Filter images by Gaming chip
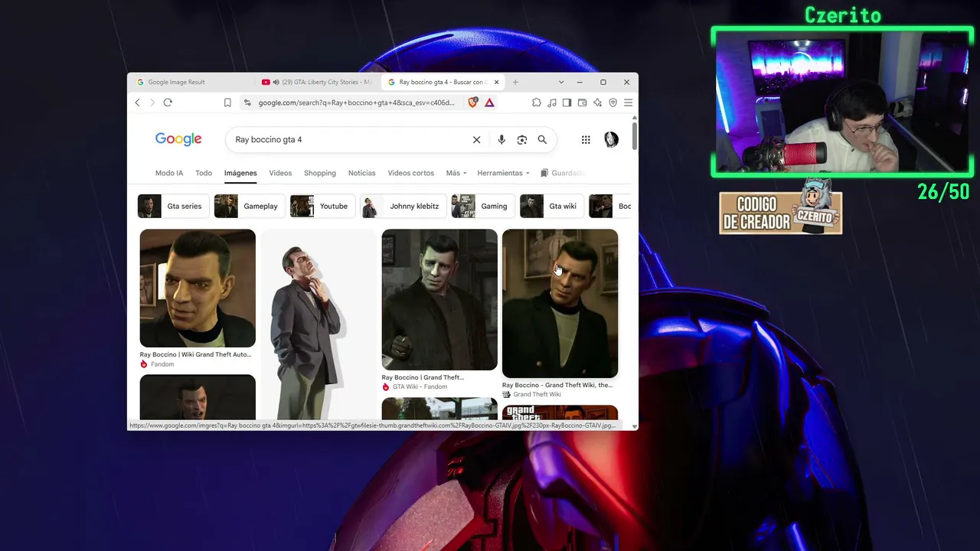Screen dimensions: 980x551 tap(482, 206)
